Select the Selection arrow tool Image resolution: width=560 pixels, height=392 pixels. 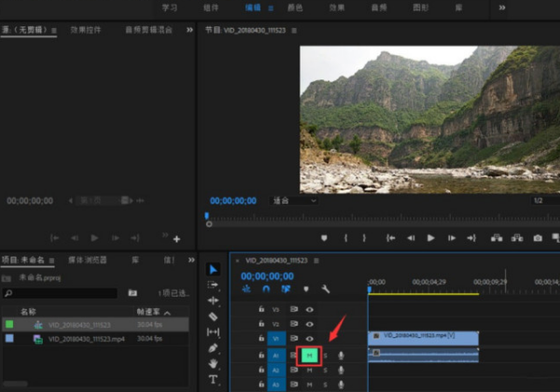pyautogui.click(x=213, y=270)
